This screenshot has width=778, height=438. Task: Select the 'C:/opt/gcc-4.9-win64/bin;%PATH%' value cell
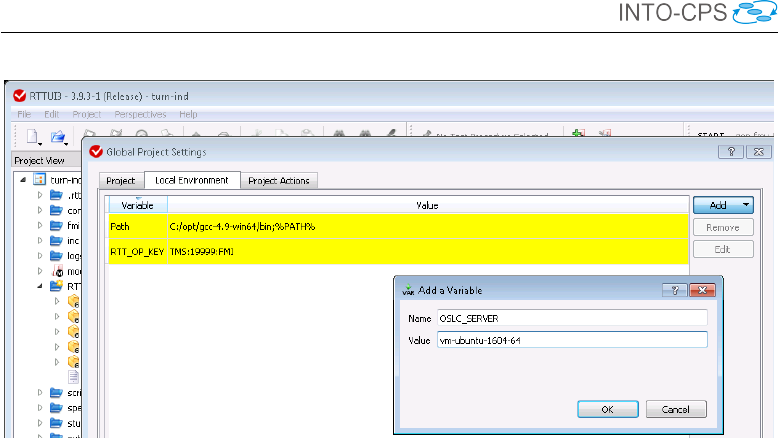click(x=428, y=226)
